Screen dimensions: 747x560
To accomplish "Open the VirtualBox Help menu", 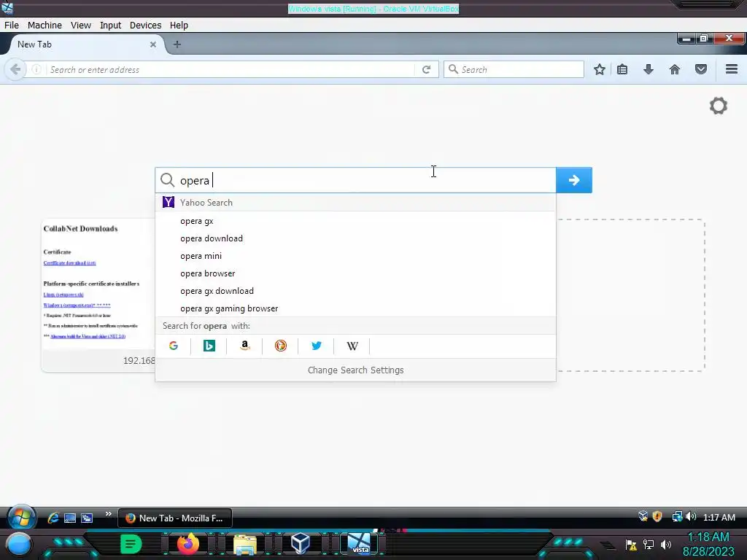I will coord(179,26).
